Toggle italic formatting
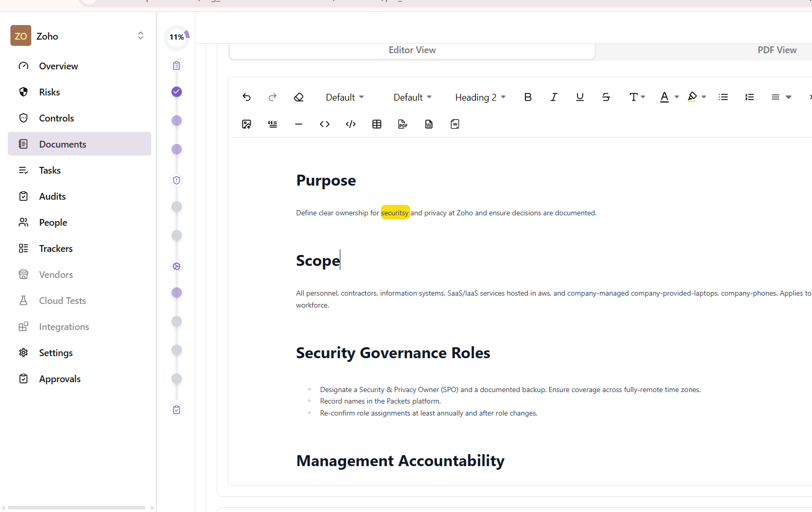 (553, 97)
